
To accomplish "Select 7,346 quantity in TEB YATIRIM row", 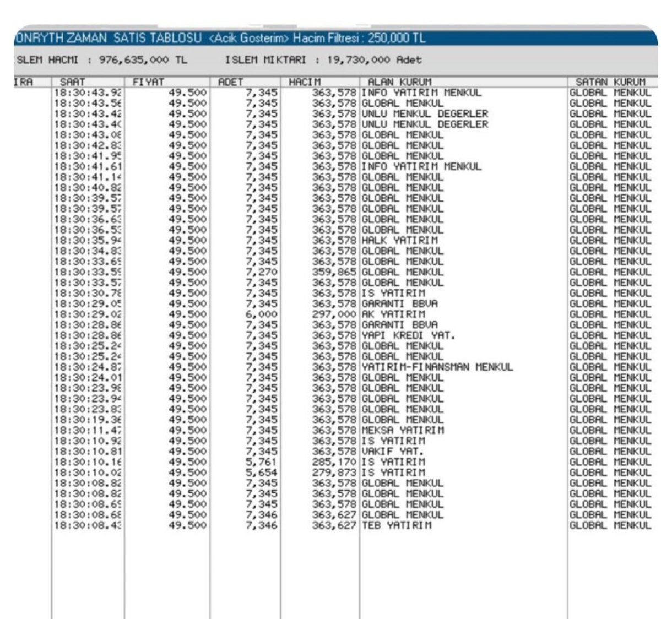I will (x=262, y=525).
